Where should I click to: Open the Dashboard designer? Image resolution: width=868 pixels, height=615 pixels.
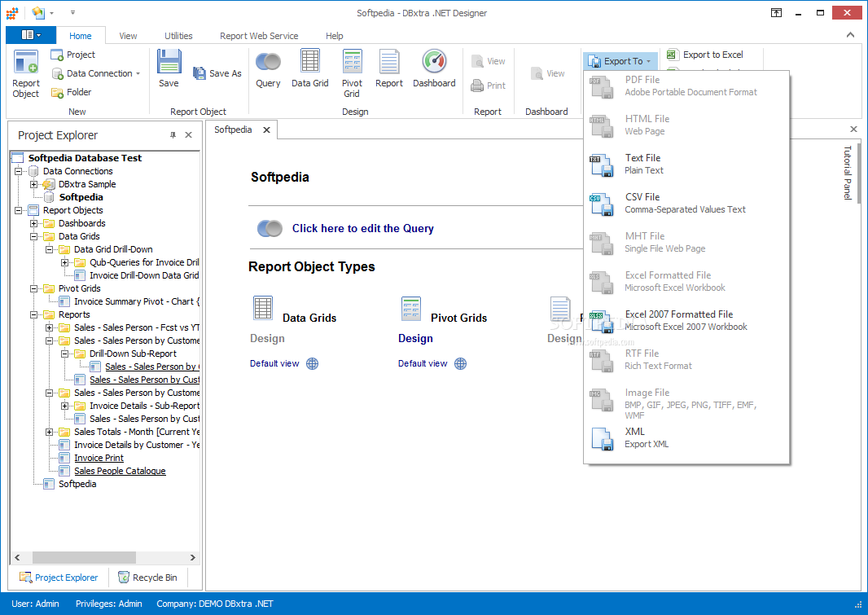point(434,68)
